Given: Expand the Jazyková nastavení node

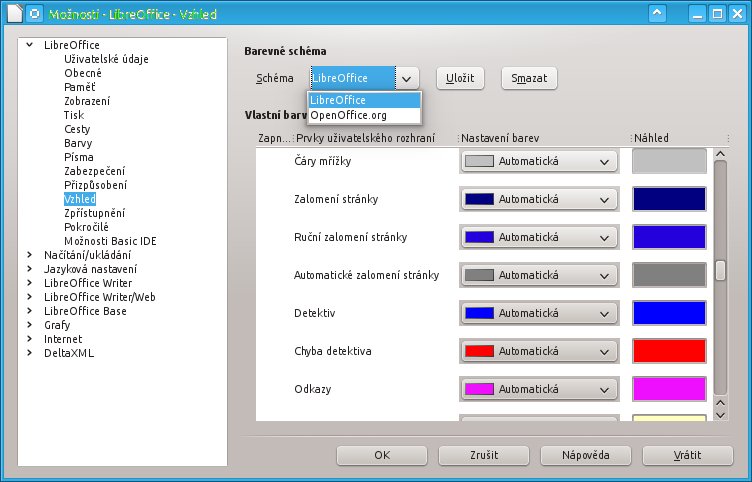Looking at the screenshot, I should click(30, 269).
